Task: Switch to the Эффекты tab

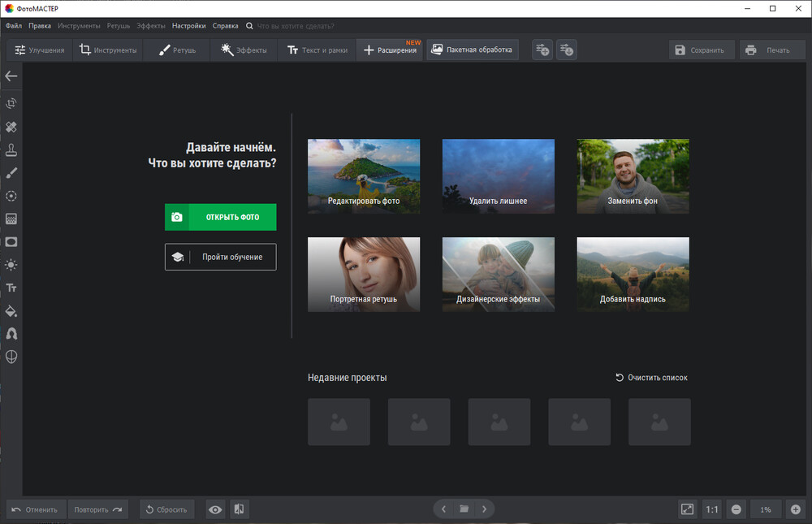Action: coord(244,50)
